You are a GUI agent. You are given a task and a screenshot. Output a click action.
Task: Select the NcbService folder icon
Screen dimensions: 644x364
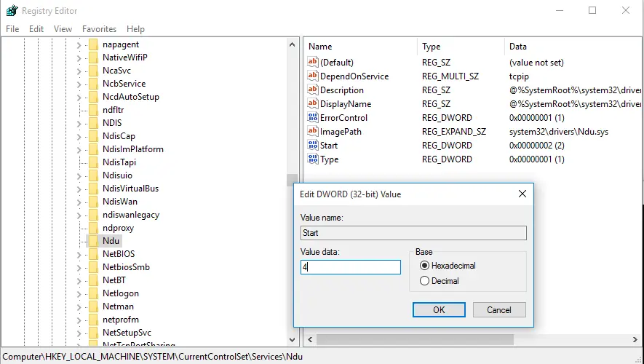[x=94, y=84]
